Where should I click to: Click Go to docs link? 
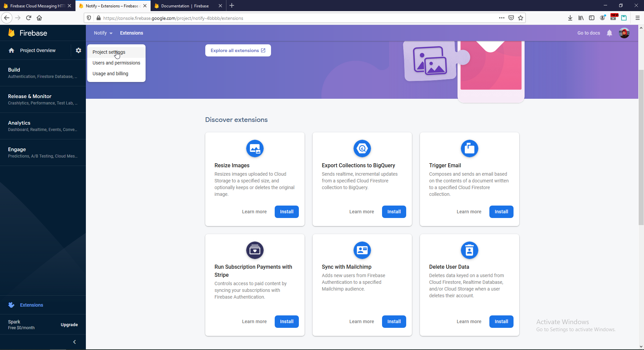pyautogui.click(x=589, y=33)
